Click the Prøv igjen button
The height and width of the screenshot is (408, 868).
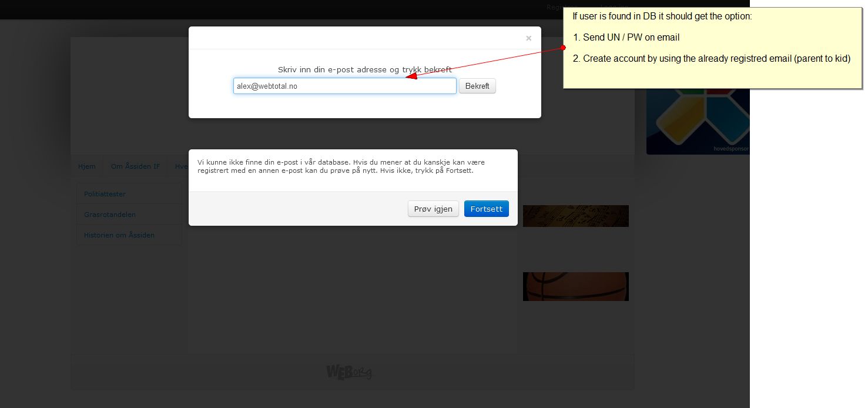(433, 209)
